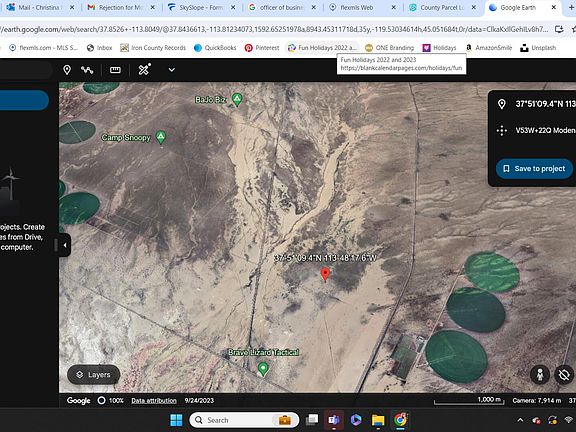Switch to the officer of business Google tab

tap(282, 7)
